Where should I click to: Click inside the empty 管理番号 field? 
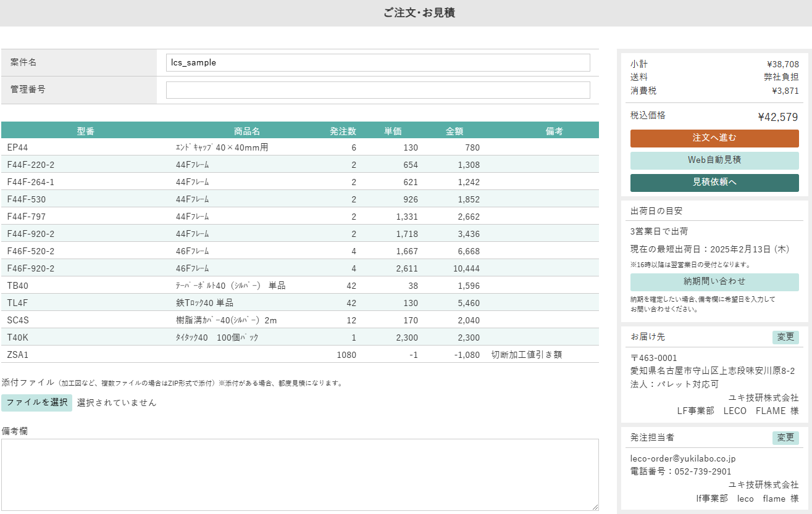pos(378,89)
